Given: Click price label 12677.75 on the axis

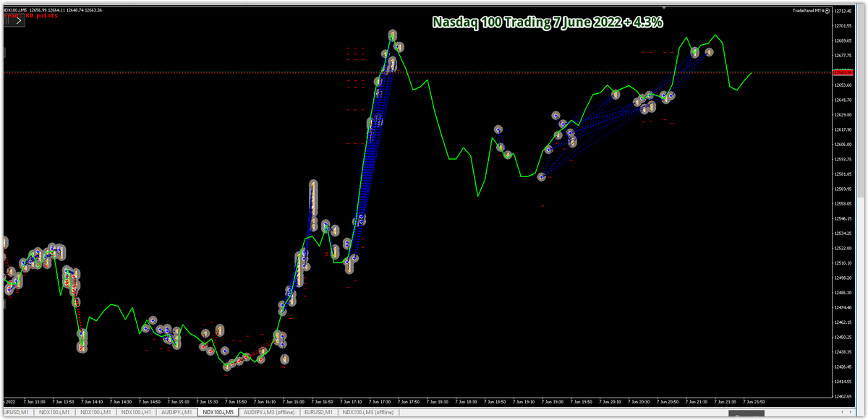Looking at the screenshot, I should 842,56.
